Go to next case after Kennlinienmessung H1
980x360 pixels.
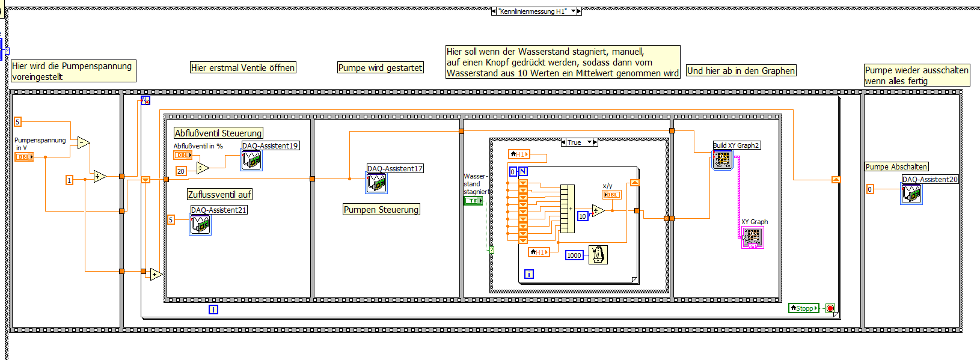[579, 11]
